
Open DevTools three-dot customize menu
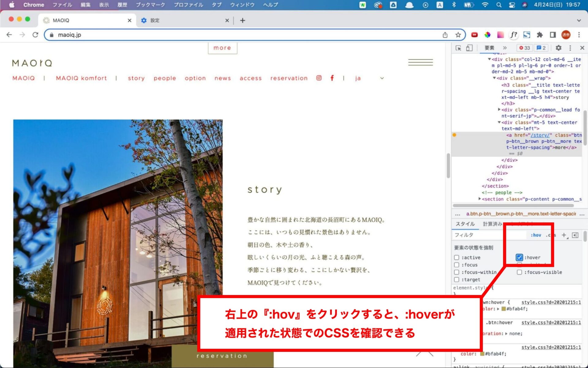(570, 48)
